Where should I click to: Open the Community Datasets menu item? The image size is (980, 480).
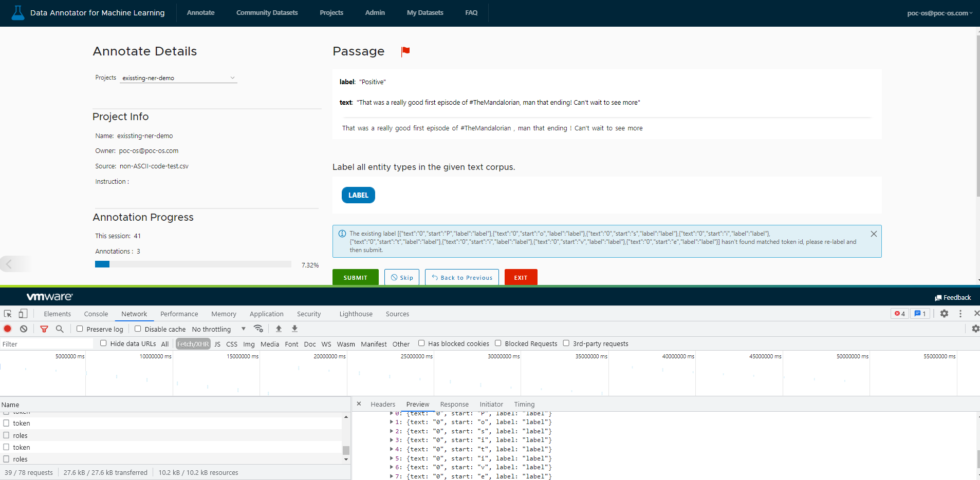pos(267,13)
